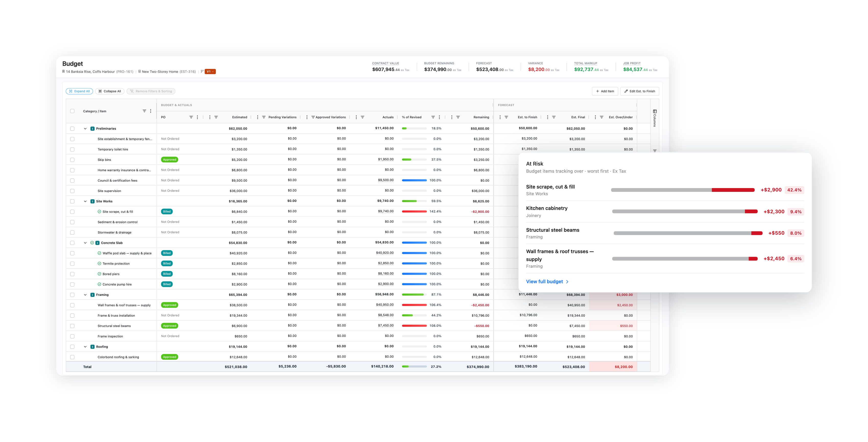868x442 pixels.
Task: Open Est. Over/Under column options menu
Action: coord(595,117)
